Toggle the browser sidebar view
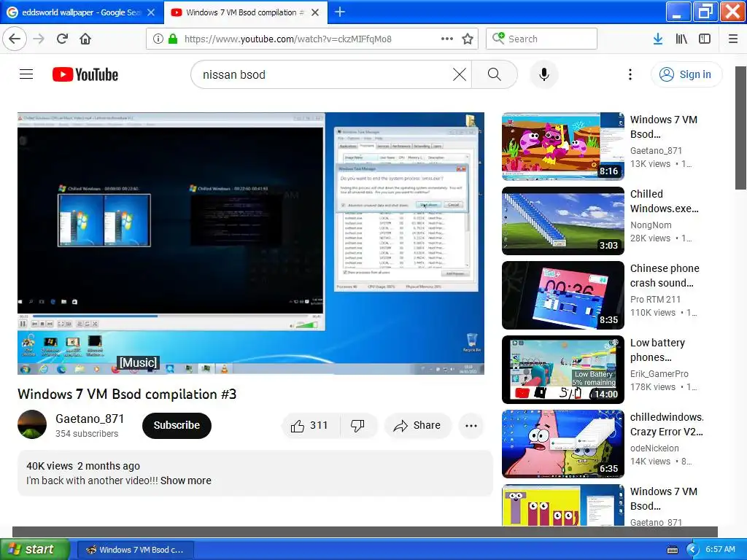This screenshot has height=560, width=747. pyautogui.click(x=705, y=39)
